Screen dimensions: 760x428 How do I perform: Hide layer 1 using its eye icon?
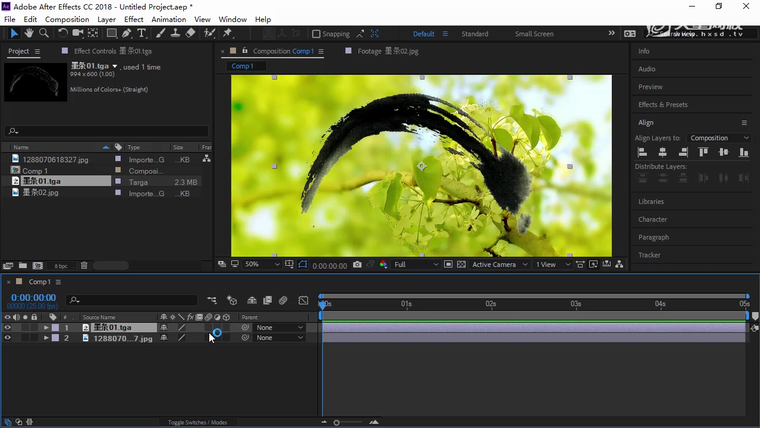7,327
